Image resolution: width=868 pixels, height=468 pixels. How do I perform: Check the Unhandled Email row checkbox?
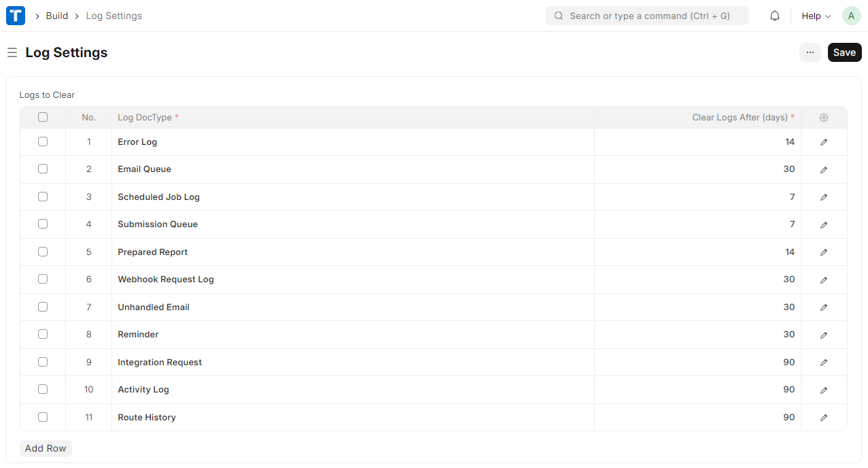tap(43, 307)
